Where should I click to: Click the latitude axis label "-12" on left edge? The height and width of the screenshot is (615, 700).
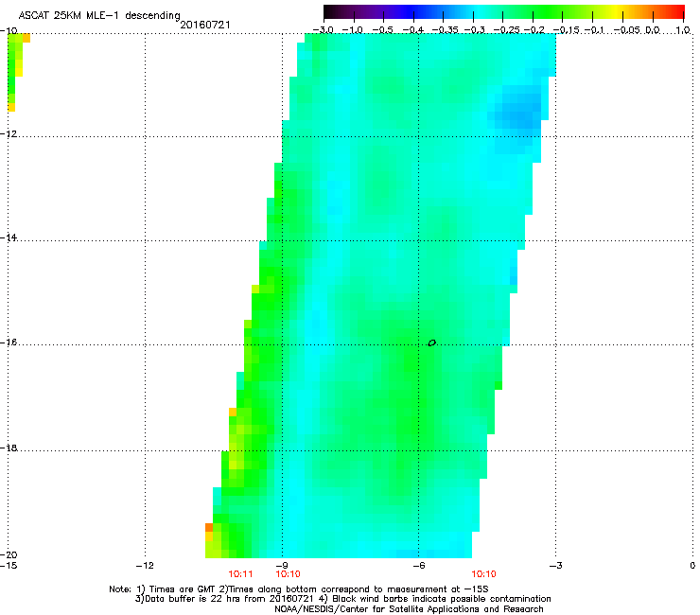click(9, 134)
